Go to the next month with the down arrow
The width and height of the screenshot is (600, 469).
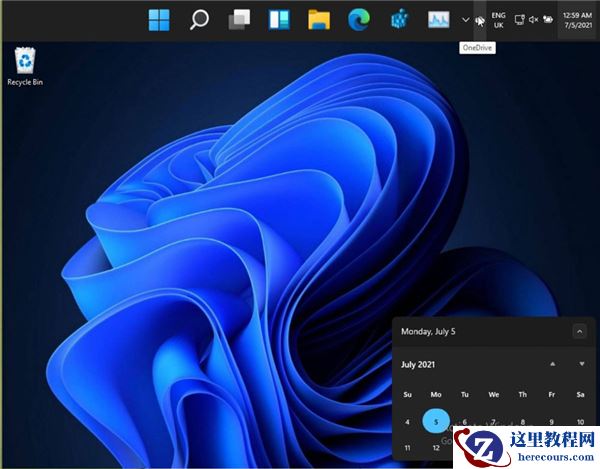(582, 364)
